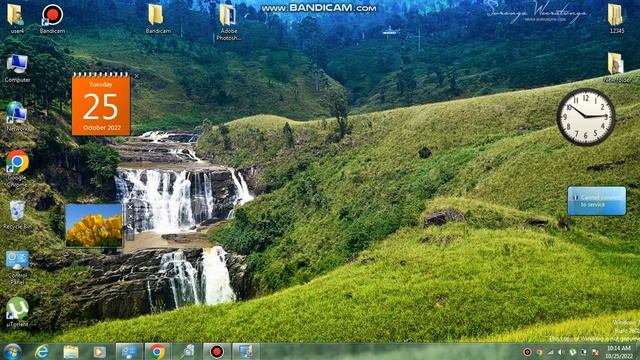Select the user4 folder icon

coord(16,16)
